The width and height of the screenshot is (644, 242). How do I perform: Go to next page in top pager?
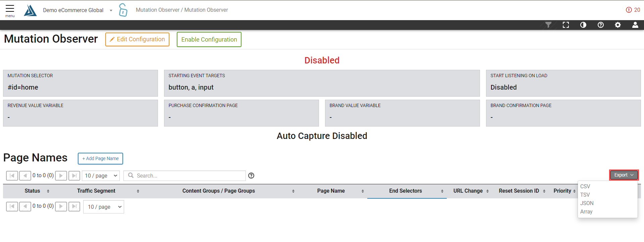(61, 176)
